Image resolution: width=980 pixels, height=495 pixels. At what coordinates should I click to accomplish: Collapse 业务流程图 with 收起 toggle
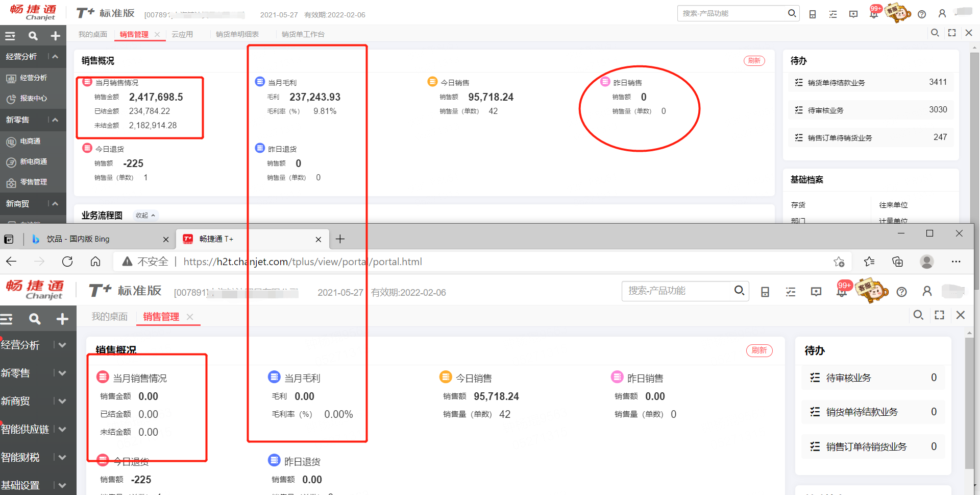(x=145, y=216)
